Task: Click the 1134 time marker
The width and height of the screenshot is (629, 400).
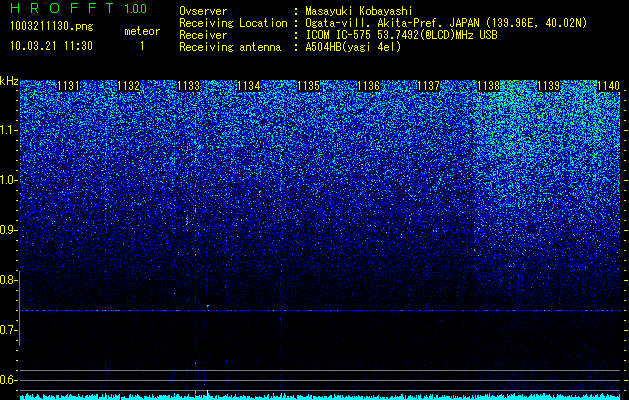Action: pos(249,86)
